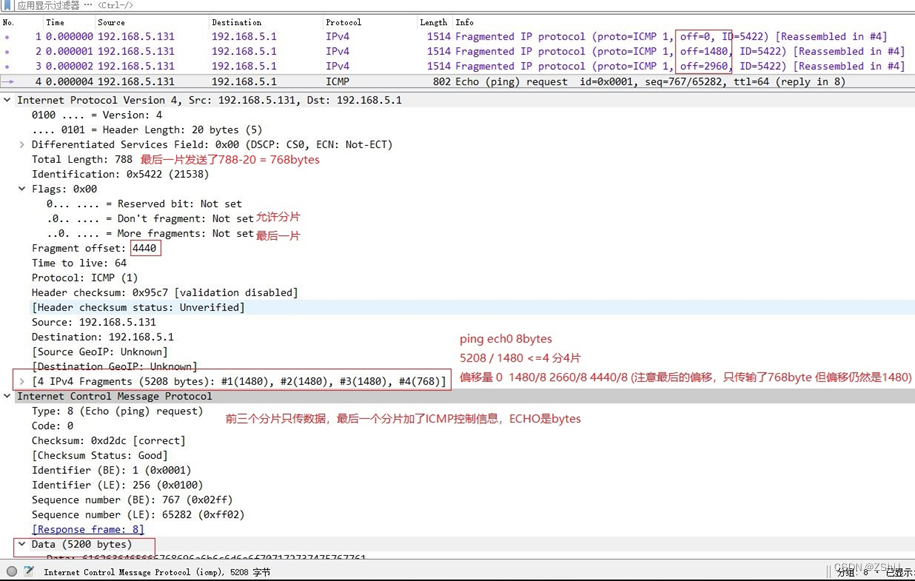Screen dimensions: 915x581
Task: Select the Fragment offset: 4440 row
Action: pyautogui.click(x=95, y=248)
